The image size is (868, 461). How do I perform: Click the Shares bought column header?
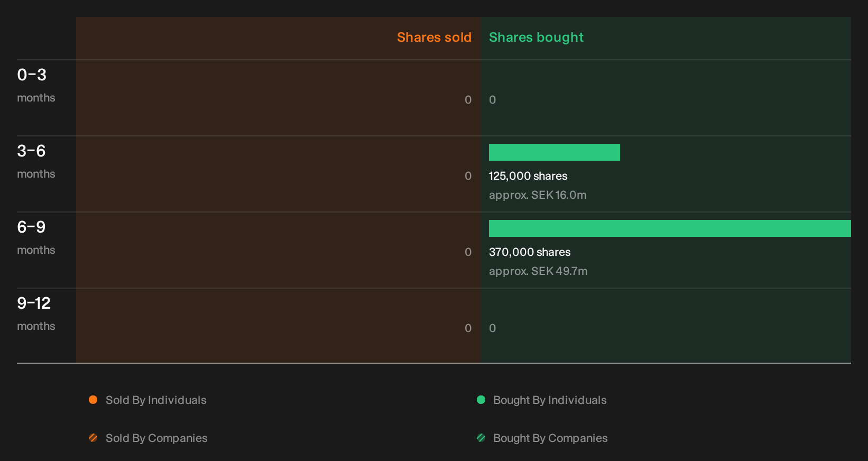536,38
